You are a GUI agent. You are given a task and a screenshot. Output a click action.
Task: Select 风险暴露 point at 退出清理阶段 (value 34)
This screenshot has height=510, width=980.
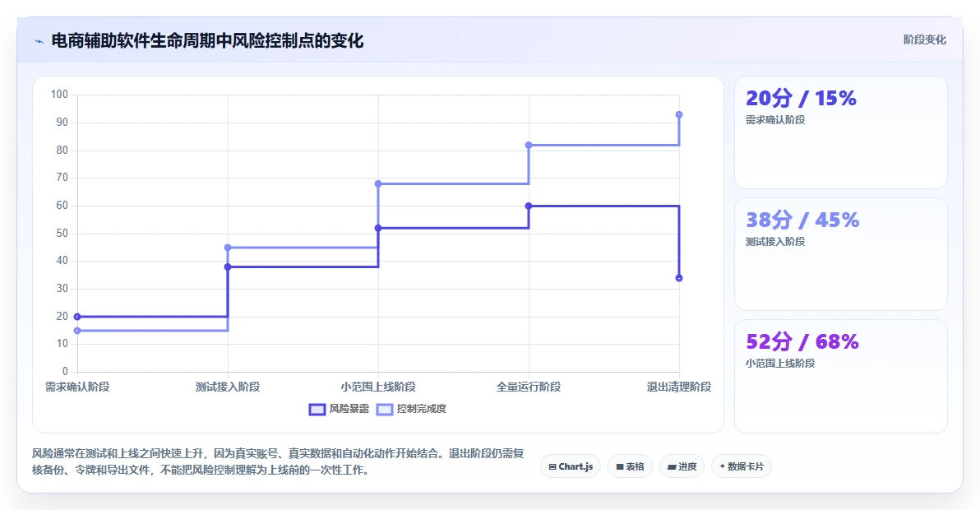point(679,278)
